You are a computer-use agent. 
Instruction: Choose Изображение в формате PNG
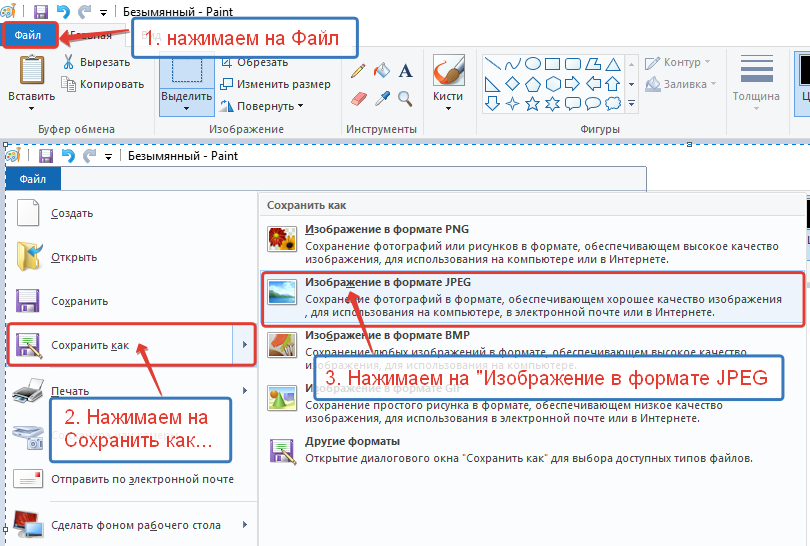532,244
